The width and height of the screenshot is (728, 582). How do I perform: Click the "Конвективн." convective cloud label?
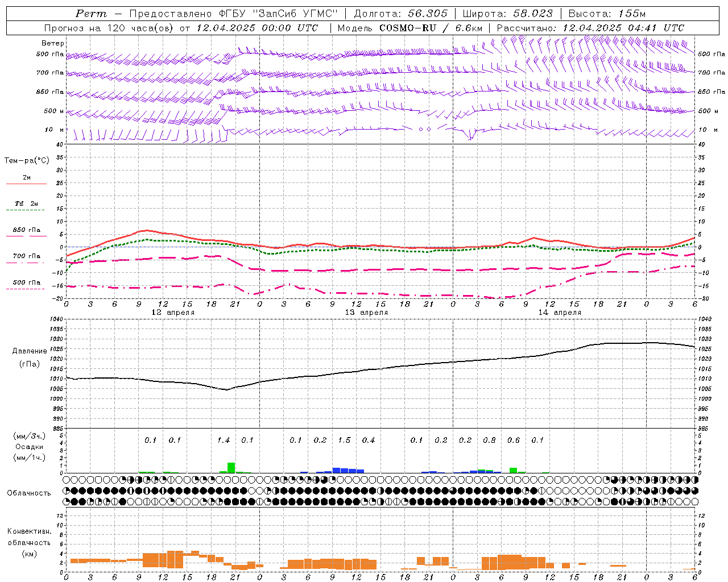click(30, 531)
